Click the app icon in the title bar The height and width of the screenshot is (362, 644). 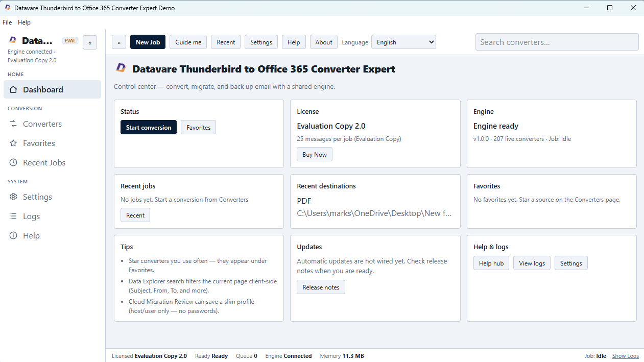[x=7, y=8]
